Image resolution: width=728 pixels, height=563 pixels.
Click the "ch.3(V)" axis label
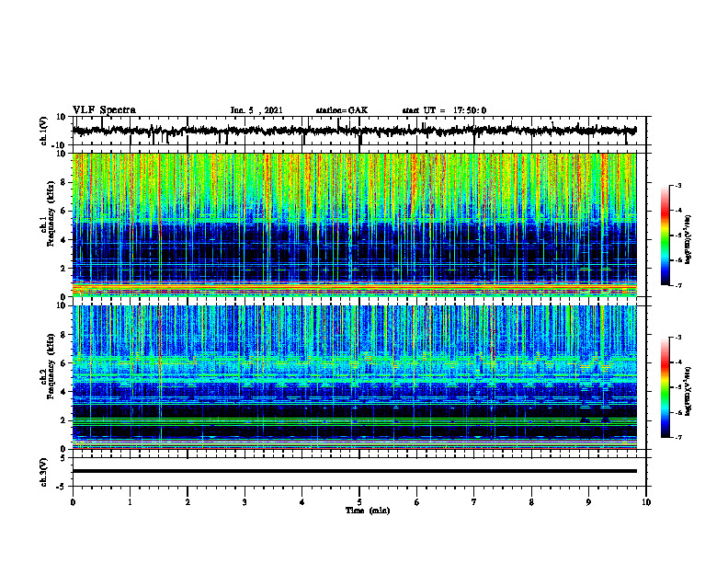click(44, 472)
